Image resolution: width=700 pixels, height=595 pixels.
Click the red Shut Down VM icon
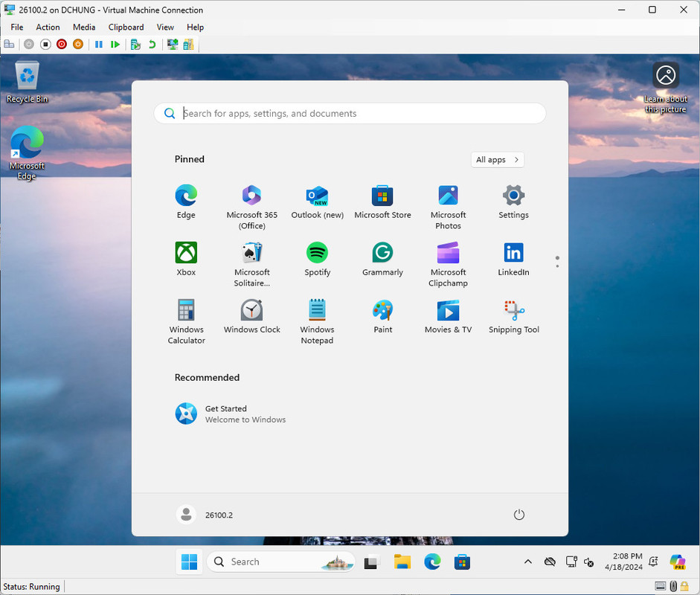(62, 44)
